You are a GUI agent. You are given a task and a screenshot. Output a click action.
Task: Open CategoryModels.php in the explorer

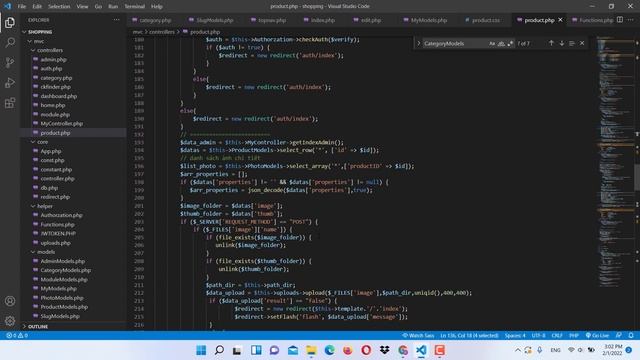click(65, 270)
